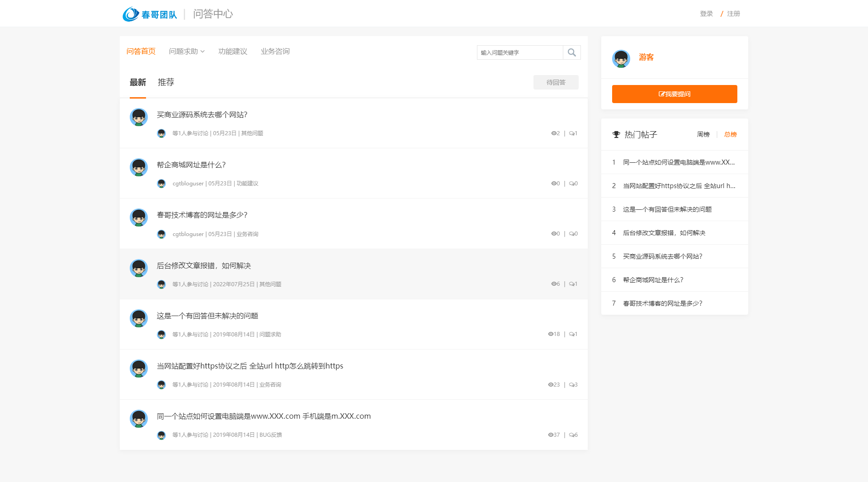Screen dimensions: 868x482
Task: Click the 我要提问 button
Action: 675,94
